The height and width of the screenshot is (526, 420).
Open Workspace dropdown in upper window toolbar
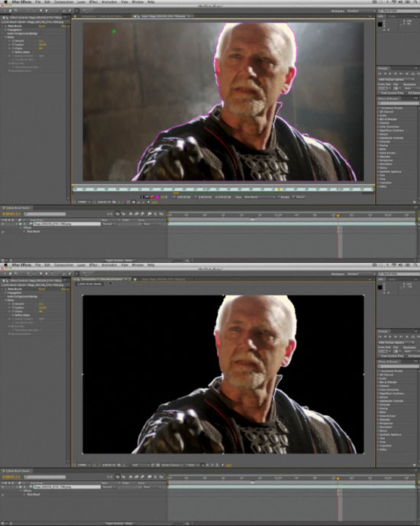[x=360, y=11]
